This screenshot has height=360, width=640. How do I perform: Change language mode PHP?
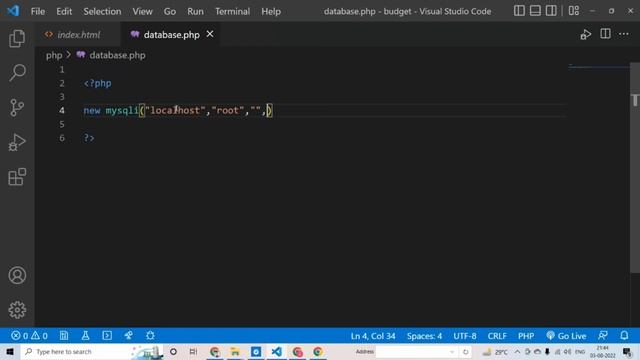click(x=526, y=336)
